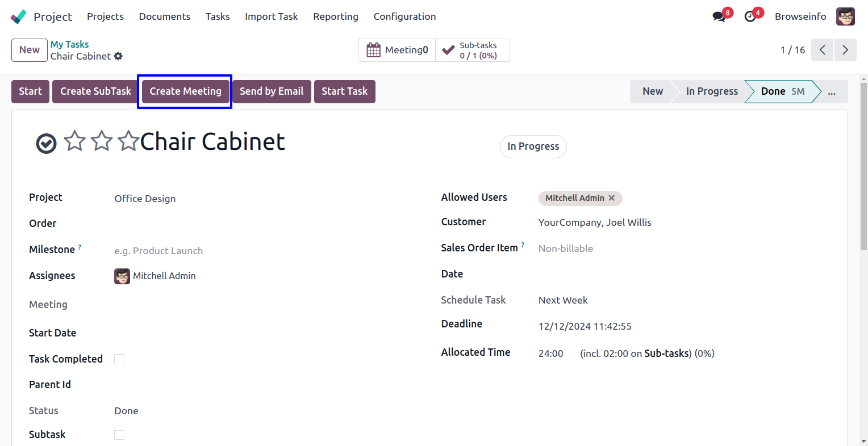The image size is (868, 446).
Task: Open the gear actions menu beside Chair Cabinet
Action: [x=118, y=56]
